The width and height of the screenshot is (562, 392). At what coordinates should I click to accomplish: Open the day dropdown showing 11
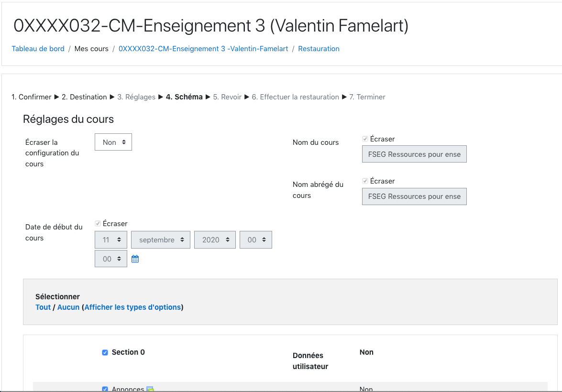(x=111, y=240)
